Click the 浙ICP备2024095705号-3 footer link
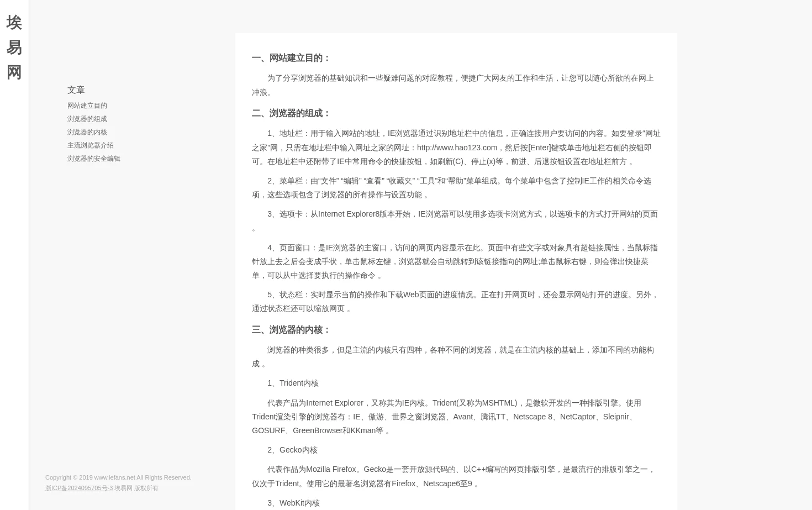This screenshot has width=812, height=510. [x=79, y=488]
